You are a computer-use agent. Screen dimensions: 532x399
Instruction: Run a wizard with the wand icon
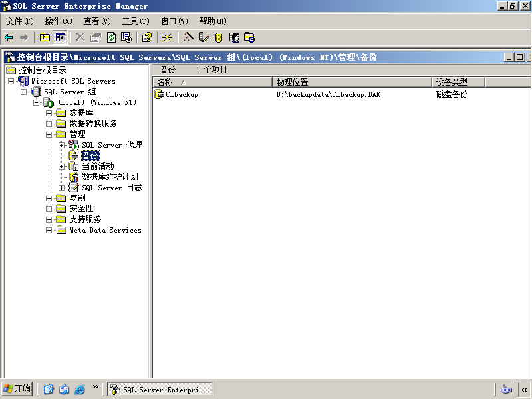tap(188, 37)
